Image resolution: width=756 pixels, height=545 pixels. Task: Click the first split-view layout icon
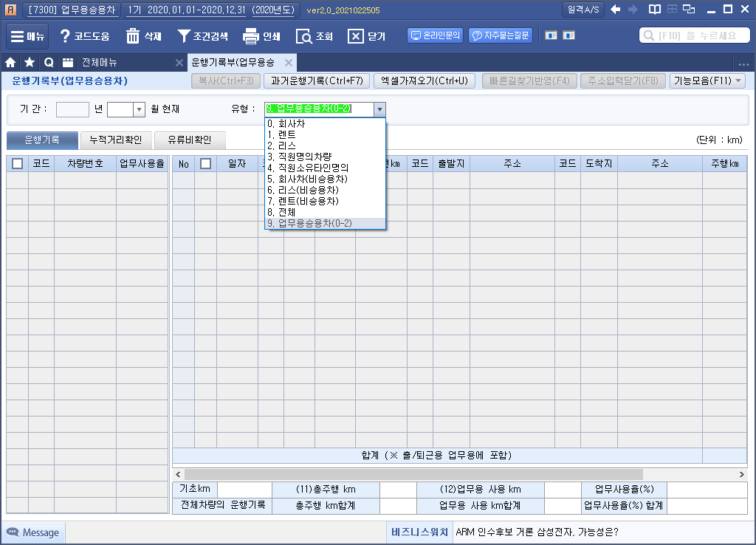click(x=551, y=35)
